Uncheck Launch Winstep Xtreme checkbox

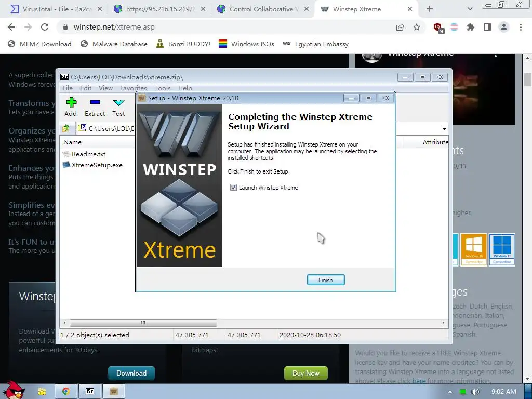pos(233,187)
